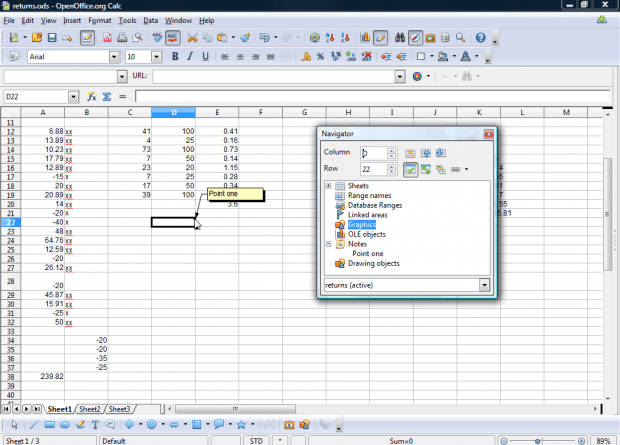Toggle Bold formatting

pyautogui.click(x=175, y=57)
